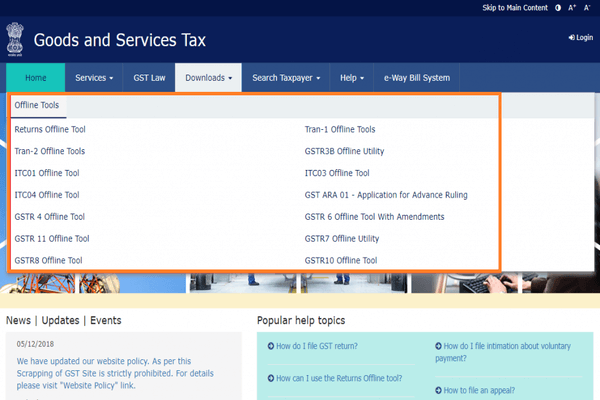Increase font size with A+ icon

click(x=572, y=8)
